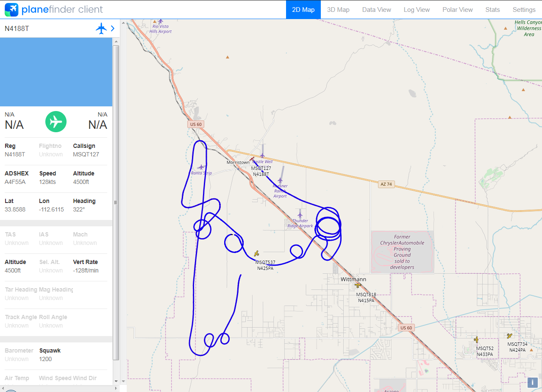Click the US 60 shield south of Wittmann
Screen dimensions: 542x392
[406, 328]
